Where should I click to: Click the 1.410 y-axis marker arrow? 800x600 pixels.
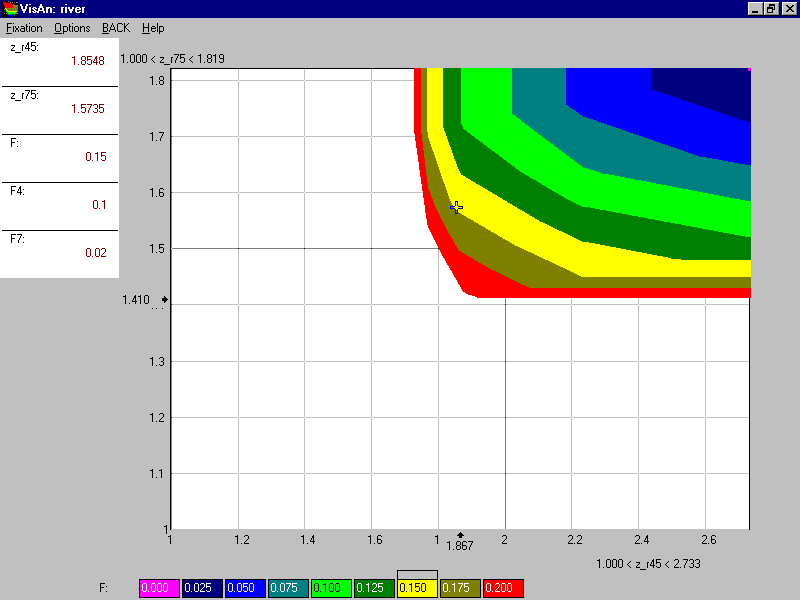(x=165, y=299)
